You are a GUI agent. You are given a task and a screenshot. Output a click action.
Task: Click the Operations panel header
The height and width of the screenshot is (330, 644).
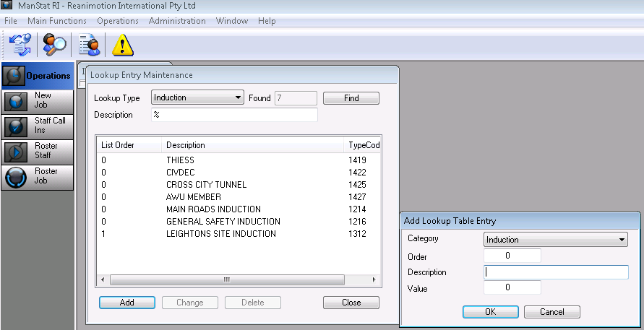tap(38, 76)
